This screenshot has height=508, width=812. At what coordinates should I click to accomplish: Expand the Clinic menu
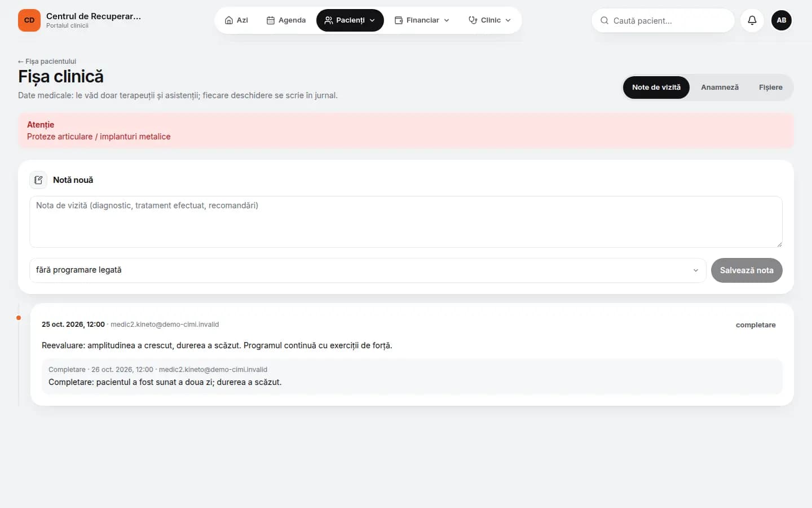[489, 20]
